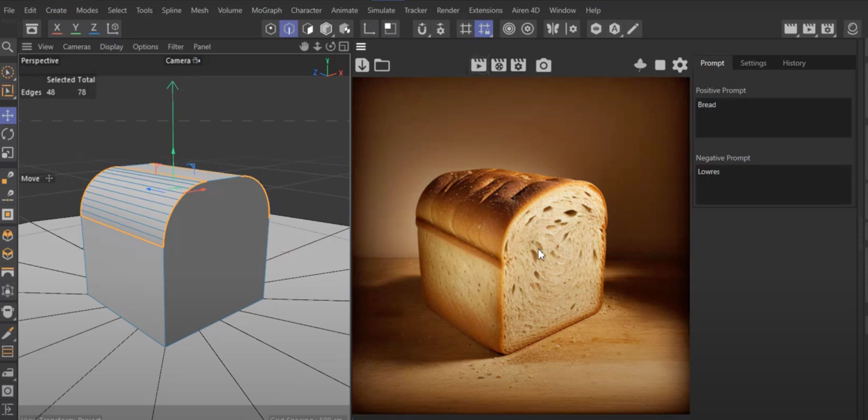Toggle X axis lock

[57, 29]
